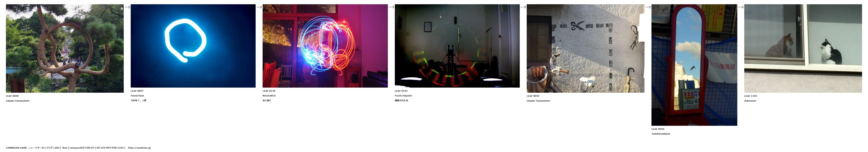
Task: Click the author name NetaroBCD
Action: [x=269, y=96]
